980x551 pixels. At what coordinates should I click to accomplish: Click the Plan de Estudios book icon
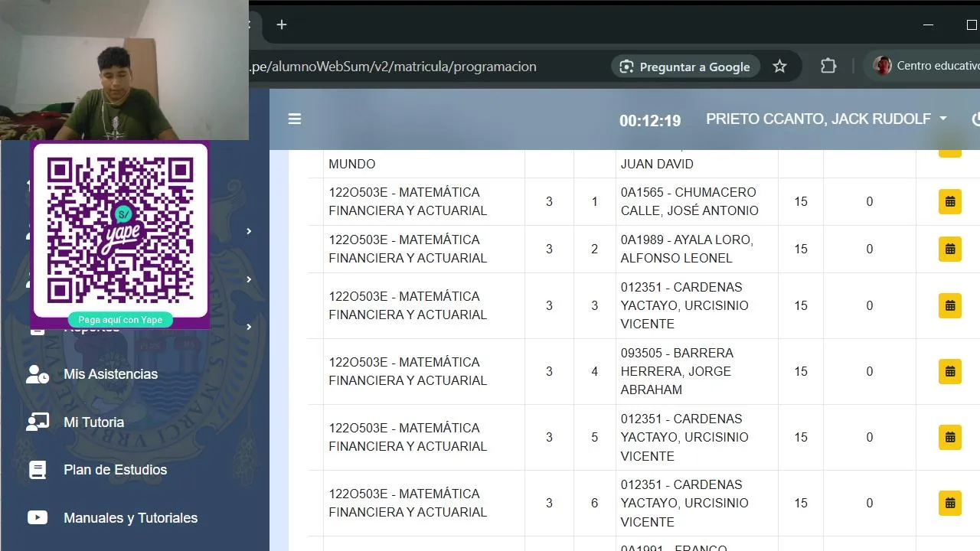(x=38, y=470)
